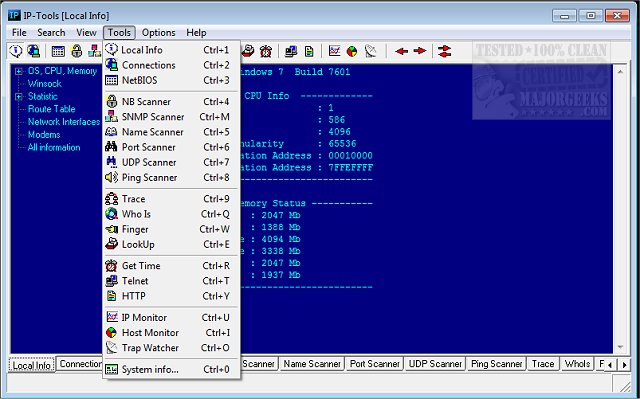The width and height of the screenshot is (640, 399).
Task: Click the Host Monitor pie chart toolbar icon
Action: [352, 51]
